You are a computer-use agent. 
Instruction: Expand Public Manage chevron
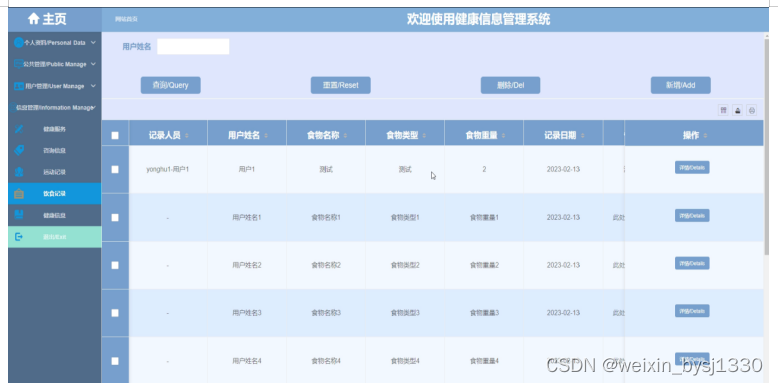pos(93,64)
